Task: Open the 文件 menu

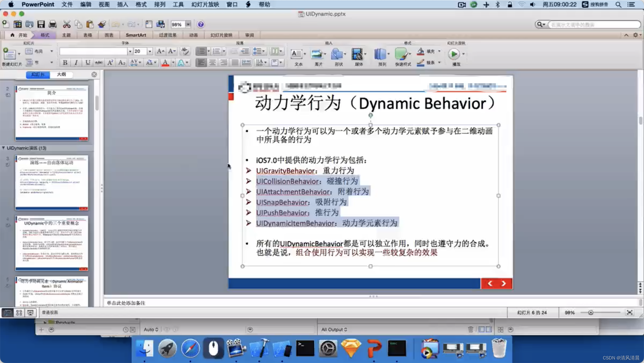Action: pos(67,4)
